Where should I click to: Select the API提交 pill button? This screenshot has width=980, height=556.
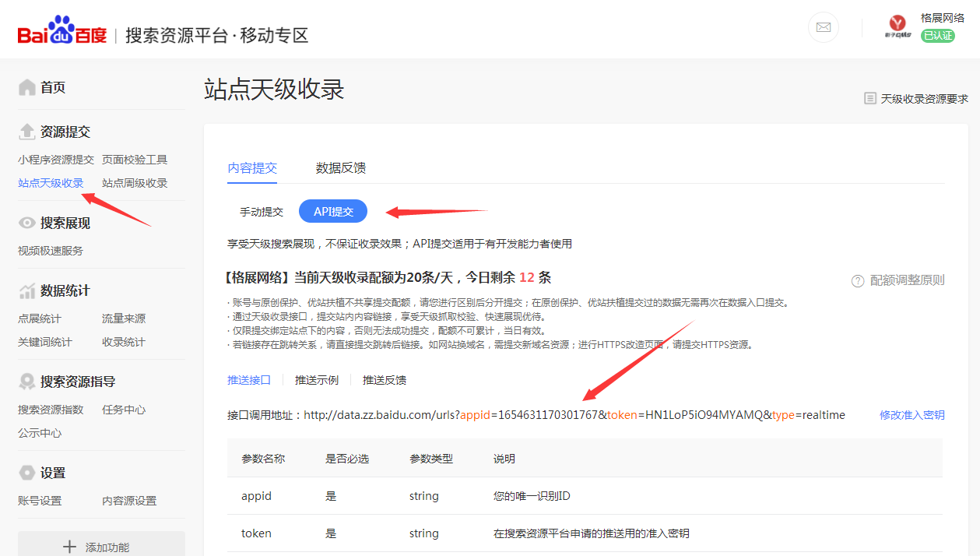click(x=333, y=212)
